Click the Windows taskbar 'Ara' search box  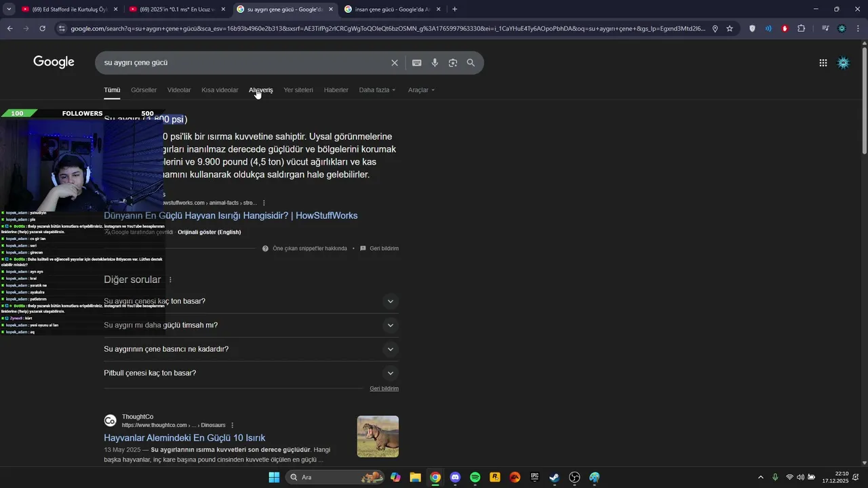pos(336,477)
